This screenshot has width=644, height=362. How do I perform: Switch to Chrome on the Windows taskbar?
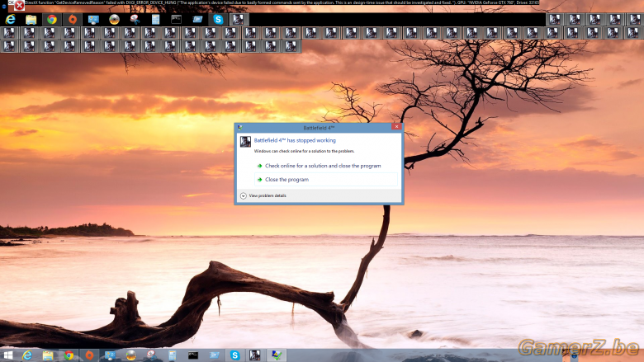point(69,355)
